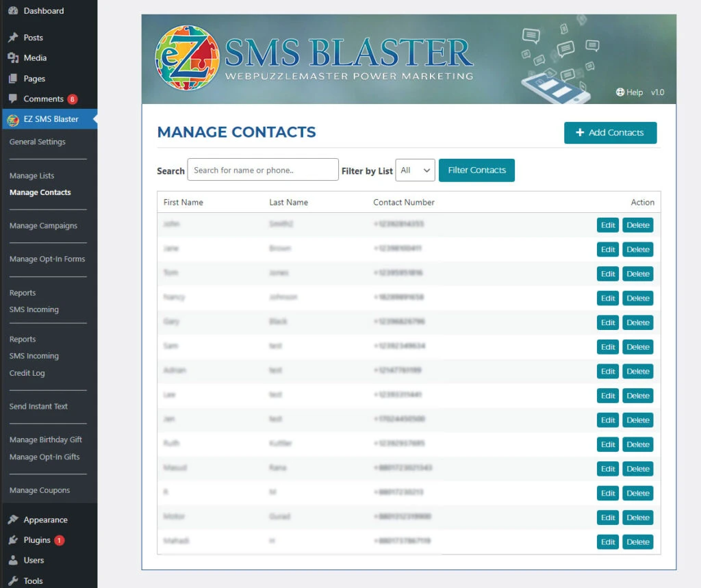Edit the John contact row
Viewport: 701px width, 588px height.
[608, 225]
